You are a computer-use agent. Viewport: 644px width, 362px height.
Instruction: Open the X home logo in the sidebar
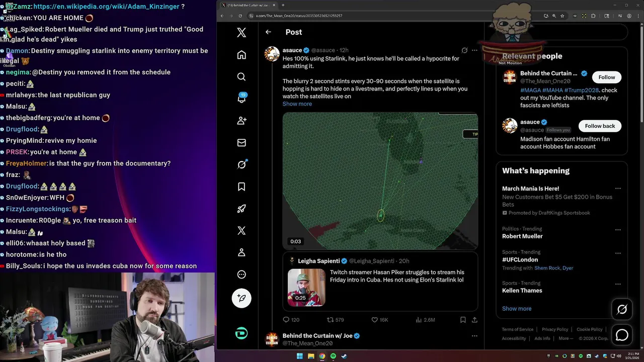point(242,33)
